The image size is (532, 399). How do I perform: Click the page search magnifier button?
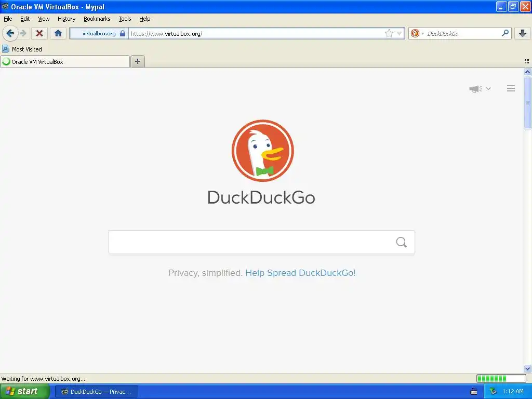coord(402,242)
